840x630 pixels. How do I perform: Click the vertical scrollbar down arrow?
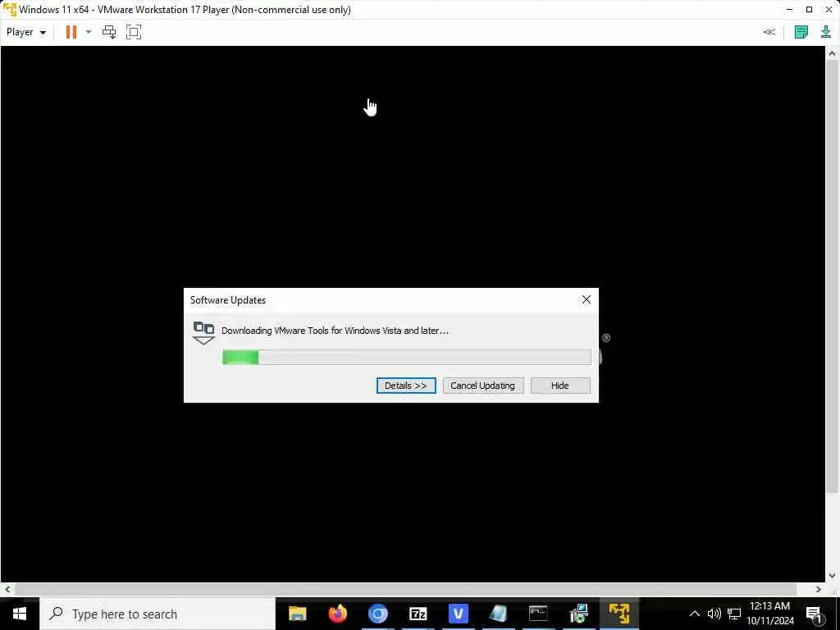(832, 576)
